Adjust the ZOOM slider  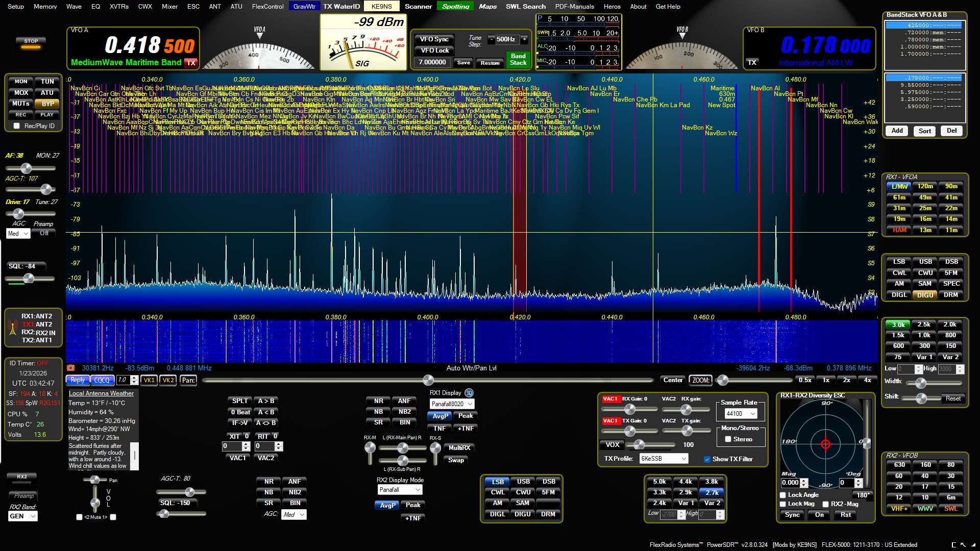722,380
